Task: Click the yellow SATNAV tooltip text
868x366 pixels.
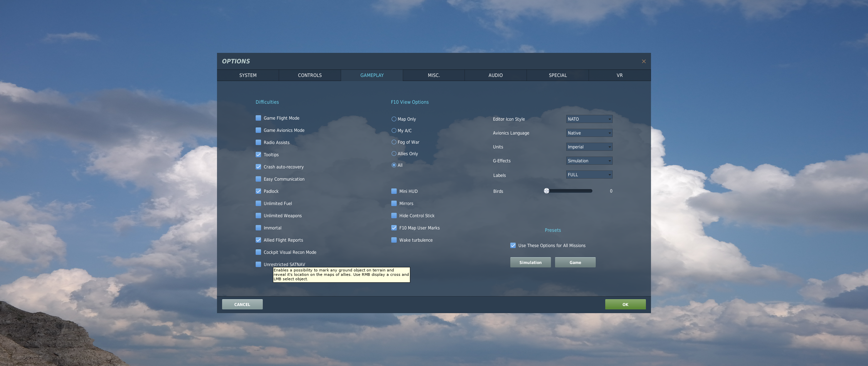Action: [x=341, y=274]
